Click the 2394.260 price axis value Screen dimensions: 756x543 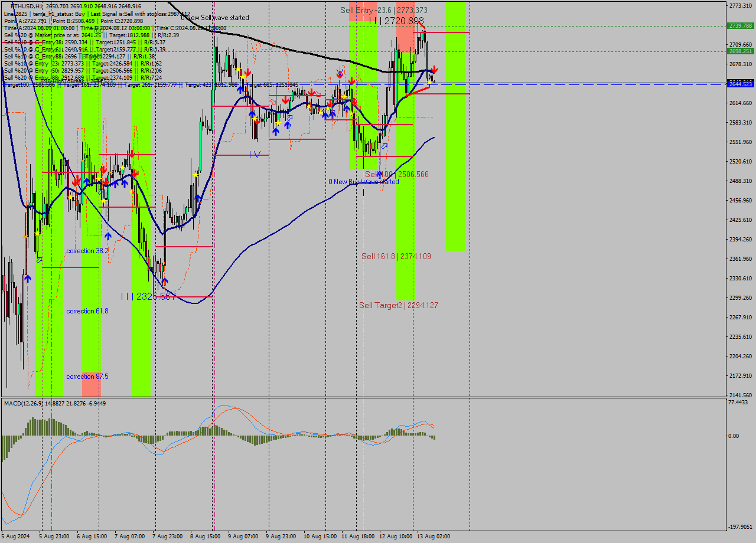741,239
